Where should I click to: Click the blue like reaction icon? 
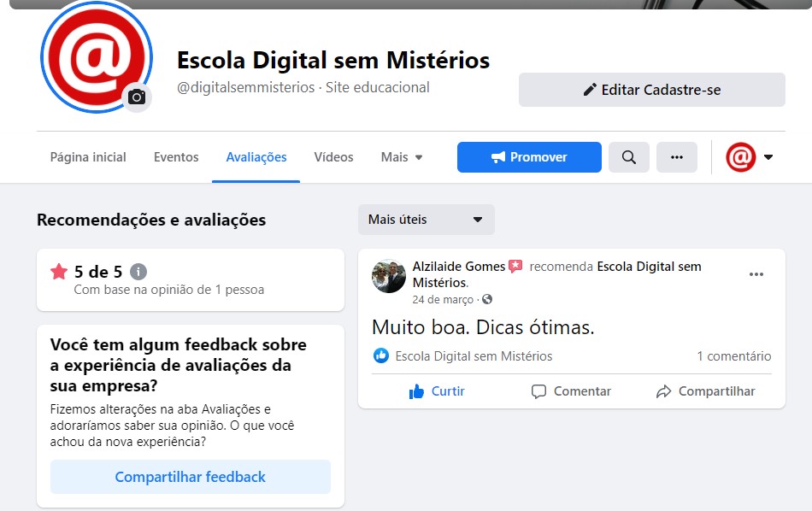point(381,355)
